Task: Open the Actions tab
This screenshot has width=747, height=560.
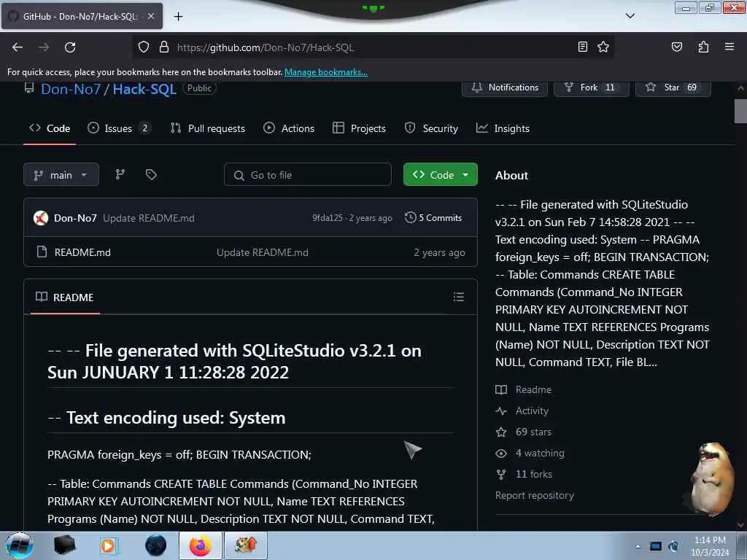Action: pyautogui.click(x=289, y=128)
